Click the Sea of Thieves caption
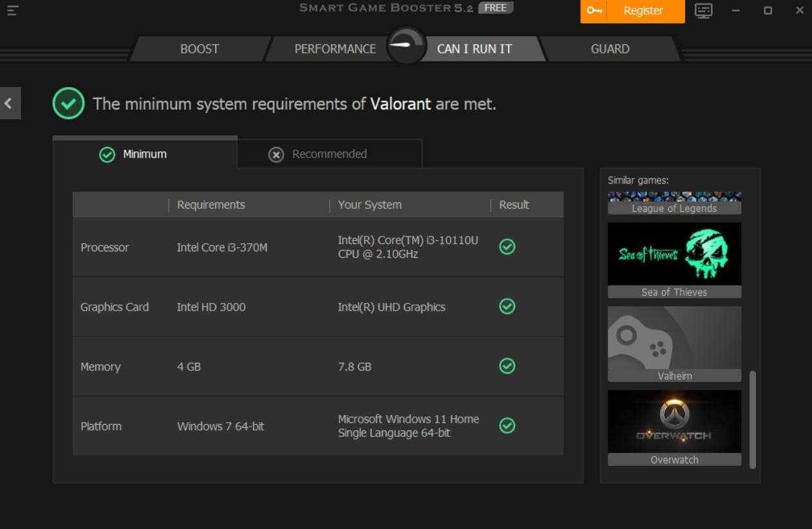This screenshot has width=812, height=529. tap(674, 292)
